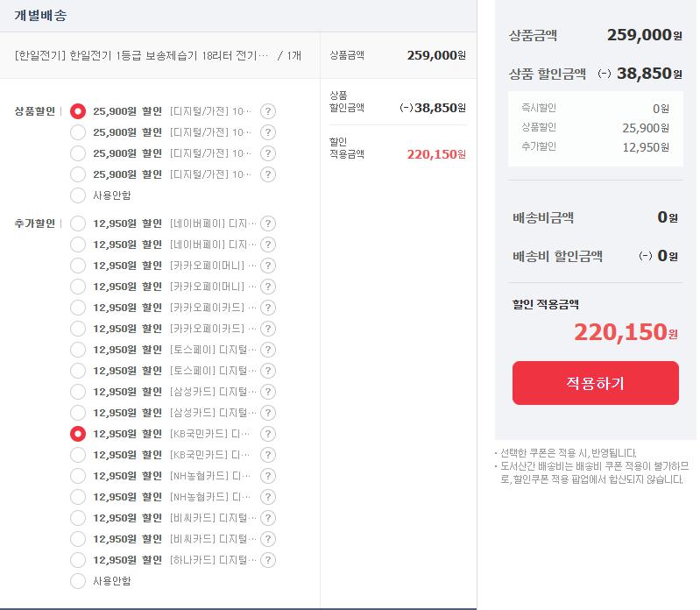Choose 사용안함 under 추가할인 section
The height and width of the screenshot is (610, 700).
point(78,581)
